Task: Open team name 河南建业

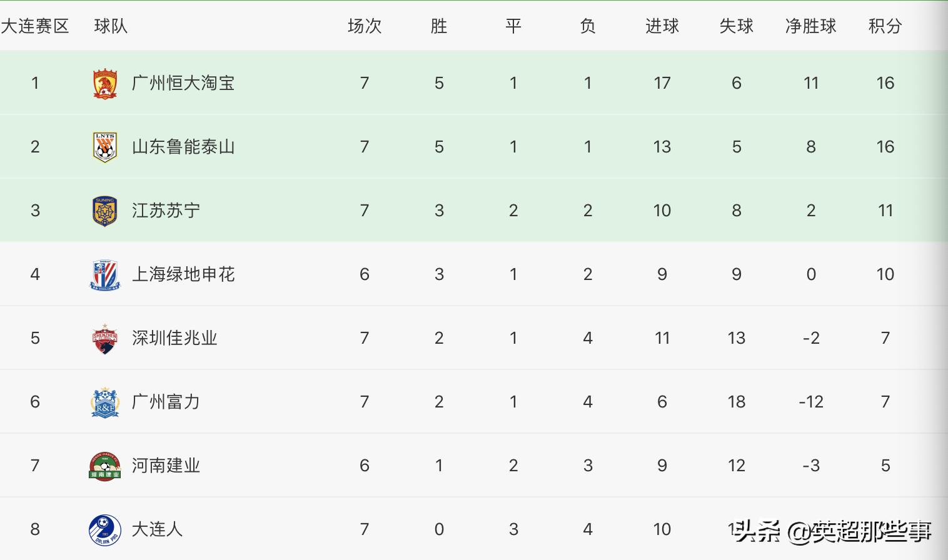Action: tap(166, 466)
